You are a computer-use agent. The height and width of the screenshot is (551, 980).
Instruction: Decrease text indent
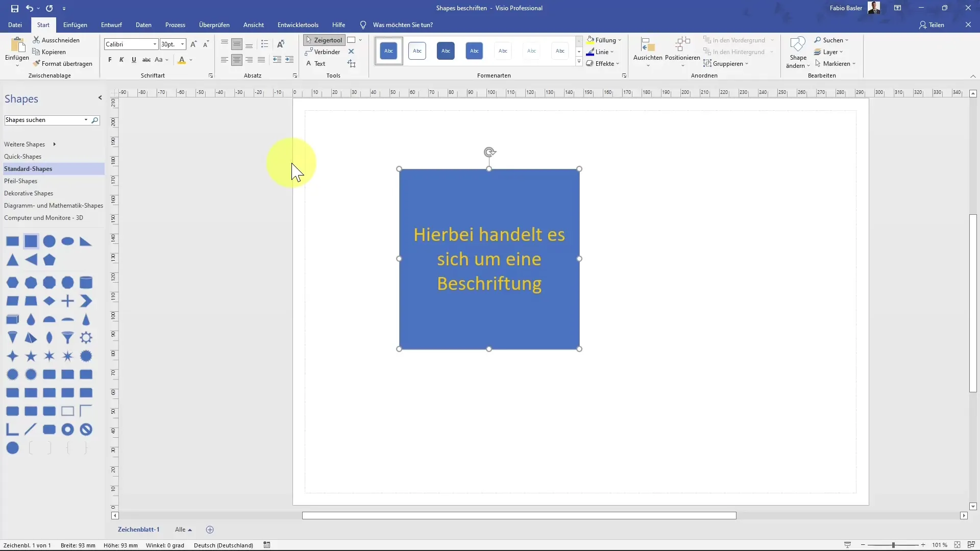[x=277, y=60]
